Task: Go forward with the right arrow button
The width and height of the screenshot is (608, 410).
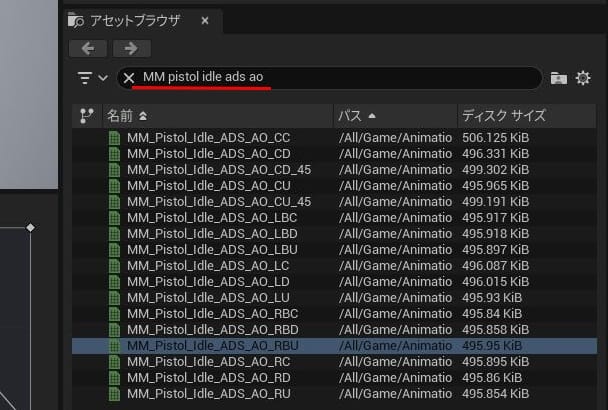Action: (x=131, y=48)
